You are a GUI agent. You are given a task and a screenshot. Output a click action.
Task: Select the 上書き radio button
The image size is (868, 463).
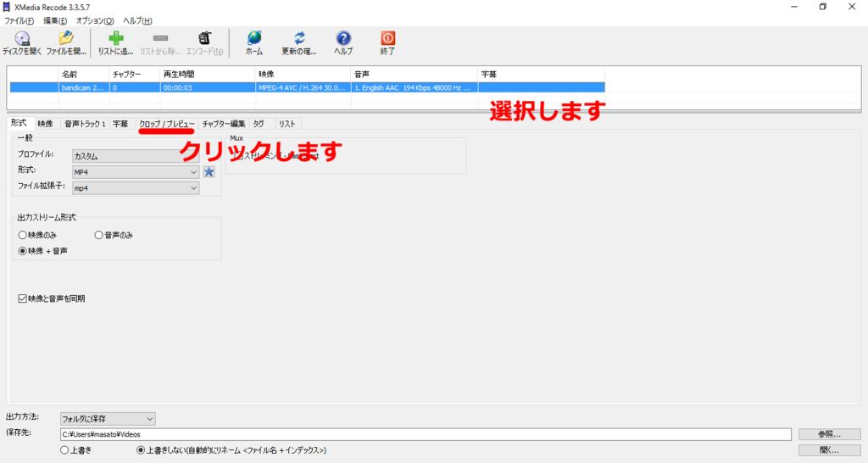click(64, 450)
